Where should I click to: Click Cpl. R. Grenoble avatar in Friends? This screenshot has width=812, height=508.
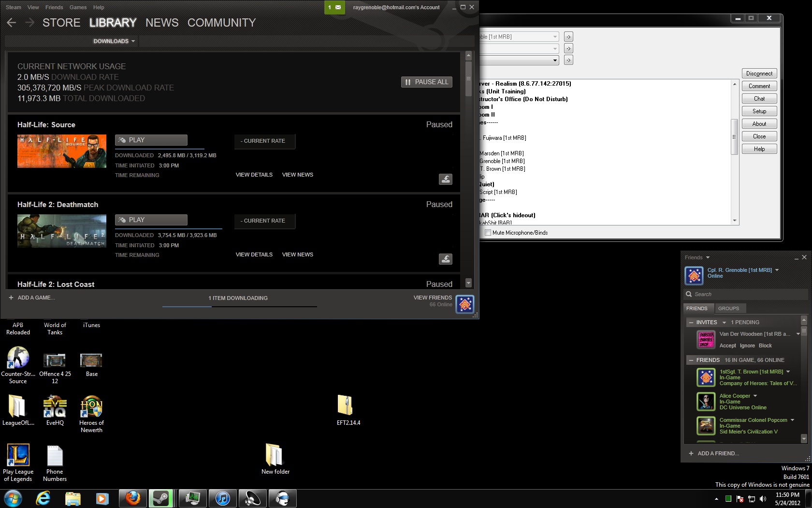pyautogui.click(x=694, y=276)
